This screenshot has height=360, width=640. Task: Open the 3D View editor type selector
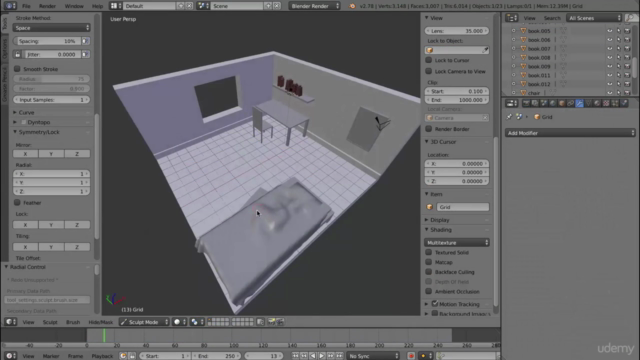tap(11, 322)
